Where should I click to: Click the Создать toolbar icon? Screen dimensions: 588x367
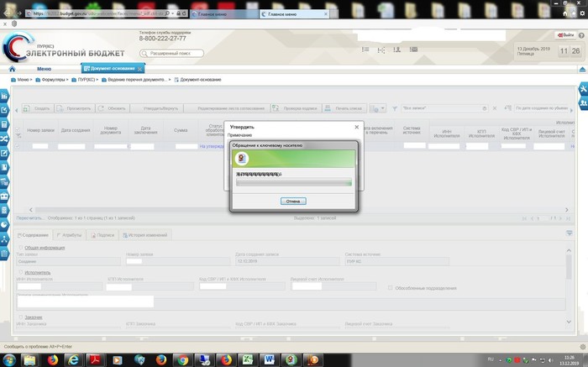tap(37, 108)
